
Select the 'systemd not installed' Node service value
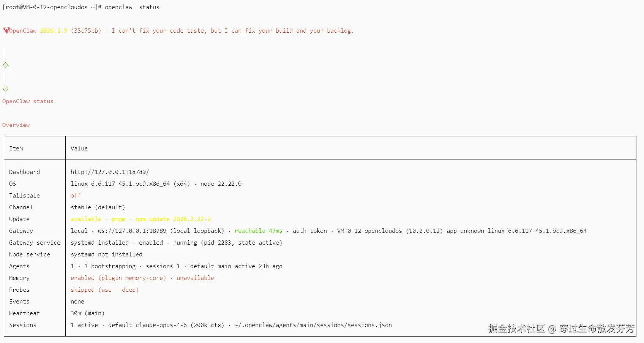[x=106, y=254]
